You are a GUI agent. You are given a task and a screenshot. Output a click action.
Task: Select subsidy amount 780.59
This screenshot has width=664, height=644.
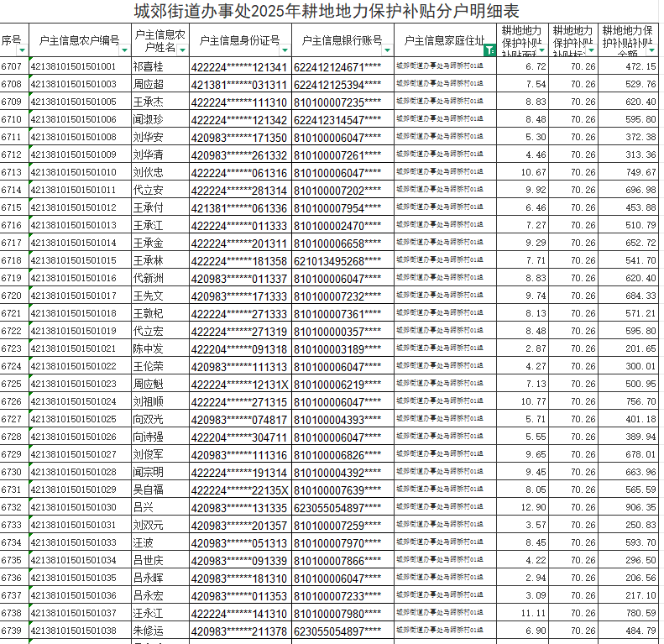tap(629, 613)
